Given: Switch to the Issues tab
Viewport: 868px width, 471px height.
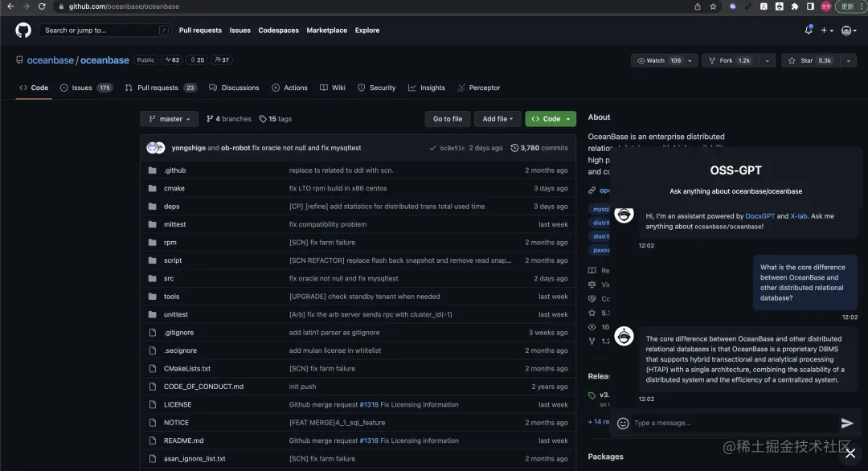Looking at the screenshot, I should pyautogui.click(x=86, y=88).
